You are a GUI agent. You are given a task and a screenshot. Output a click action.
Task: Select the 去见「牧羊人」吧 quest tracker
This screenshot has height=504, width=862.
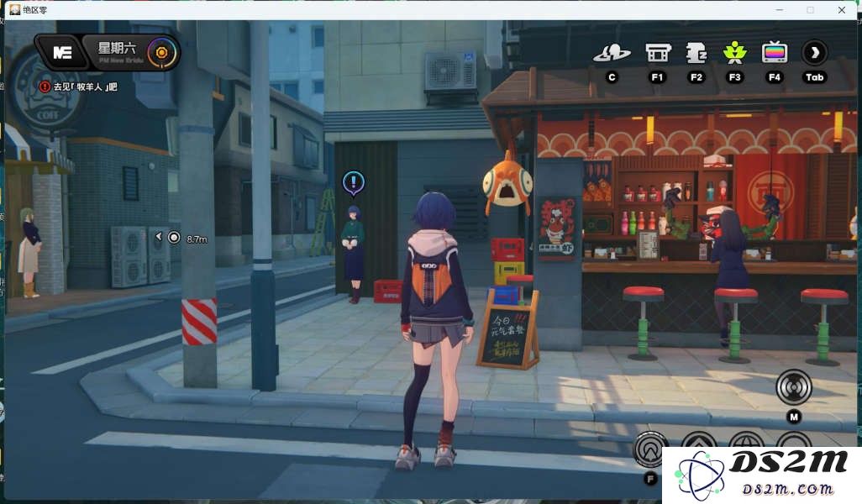point(85,87)
